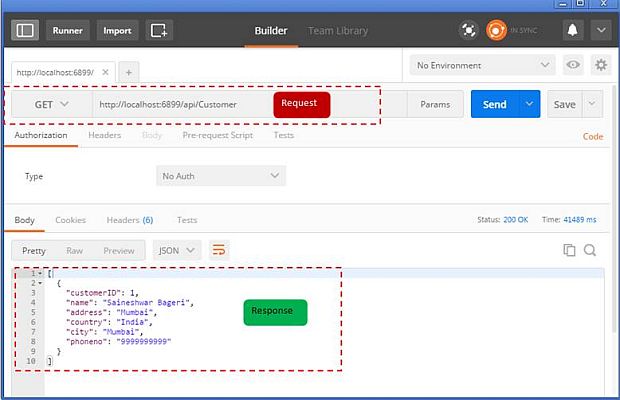Screen dimensions: 620x400
Task: Select the request Authorization tab
Action: coord(41,135)
